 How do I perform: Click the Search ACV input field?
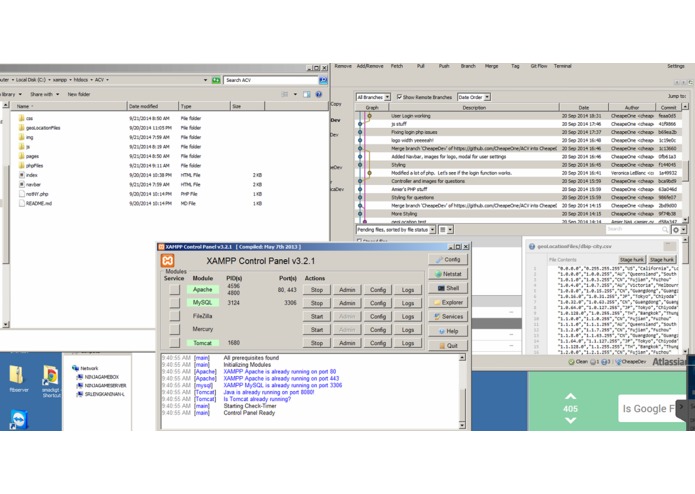(271, 80)
